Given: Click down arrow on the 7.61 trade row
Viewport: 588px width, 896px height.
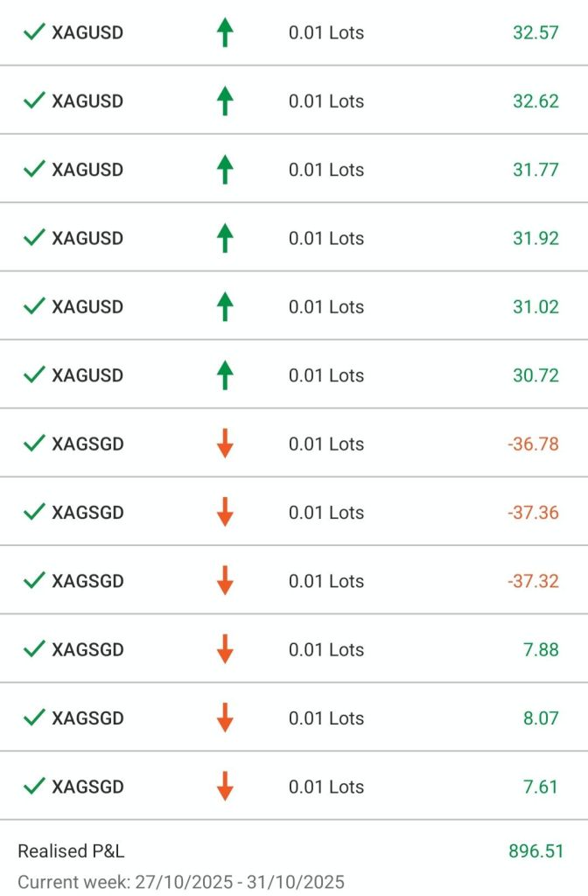Looking at the screenshot, I should click(x=225, y=787).
